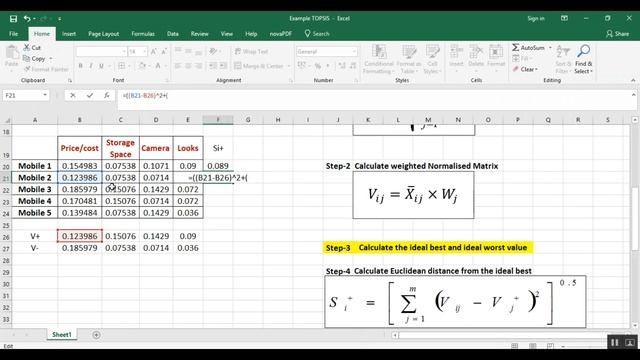
Task: Switch to the Data tab
Action: click(173, 34)
